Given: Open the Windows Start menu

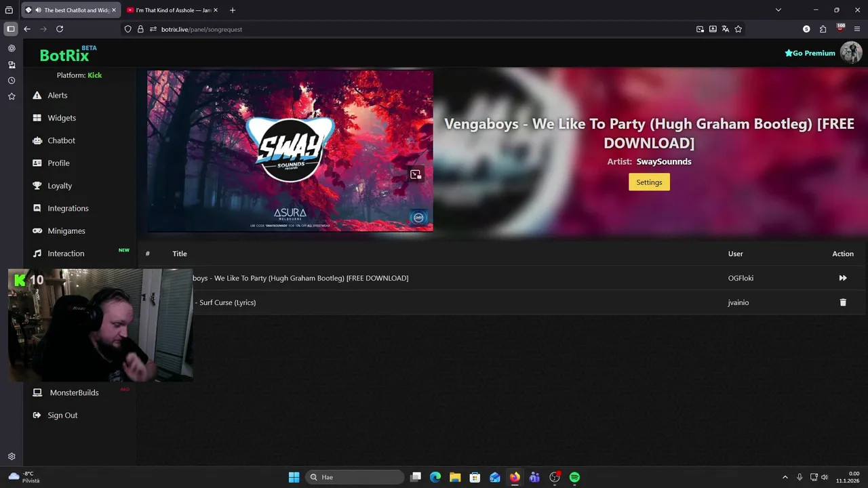Looking at the screenshot, I should pyautogui.click(x=294, y=477).
